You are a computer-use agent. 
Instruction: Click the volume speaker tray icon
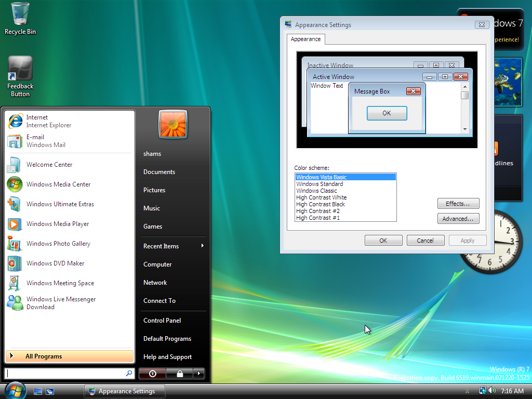coord(492,391)
